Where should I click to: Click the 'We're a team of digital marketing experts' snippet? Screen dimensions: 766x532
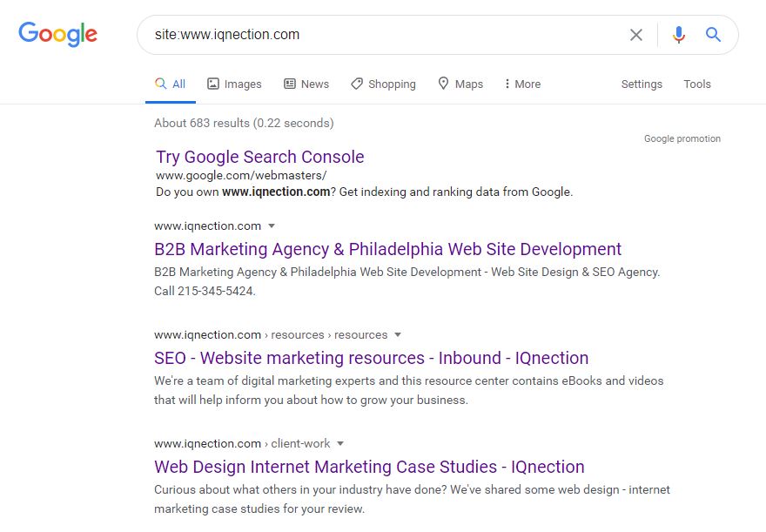tap(409, 390)
